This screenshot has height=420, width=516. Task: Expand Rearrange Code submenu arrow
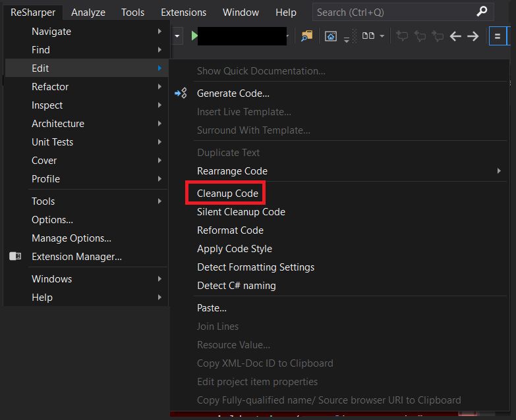click(499, 171)
